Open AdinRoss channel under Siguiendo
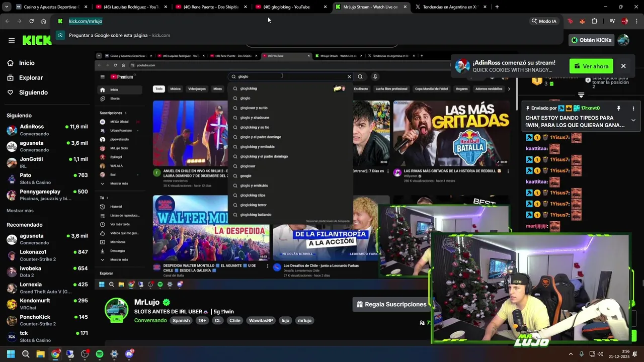 47,130
